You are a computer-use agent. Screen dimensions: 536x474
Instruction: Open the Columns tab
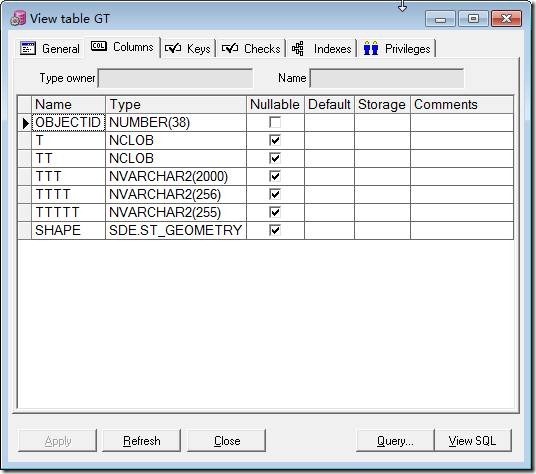122,47
